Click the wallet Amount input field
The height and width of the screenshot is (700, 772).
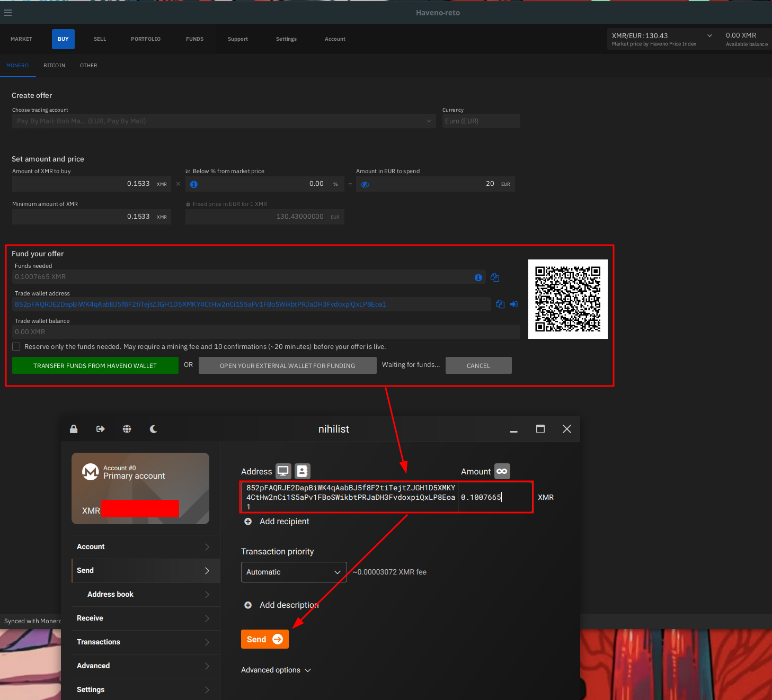point(495,497)
